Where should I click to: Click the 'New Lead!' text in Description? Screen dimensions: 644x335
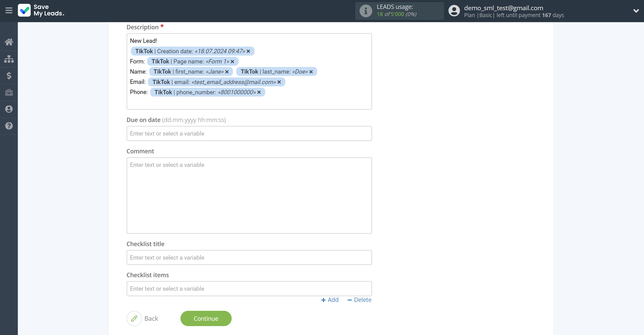143,41
